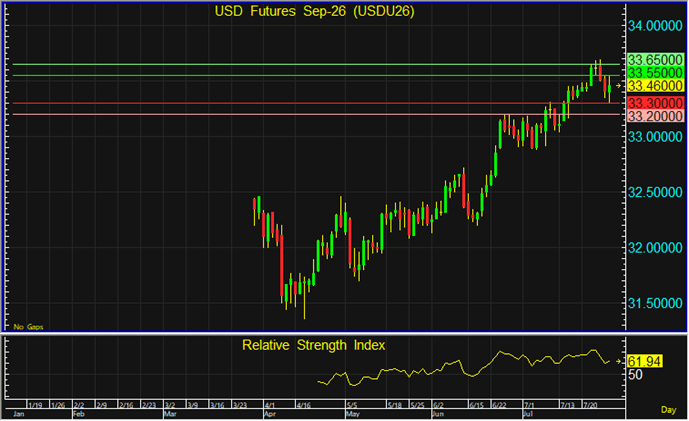Click the Apr month label
The image size is (689, 421).
pyautogui.click(x=269, y=414)
